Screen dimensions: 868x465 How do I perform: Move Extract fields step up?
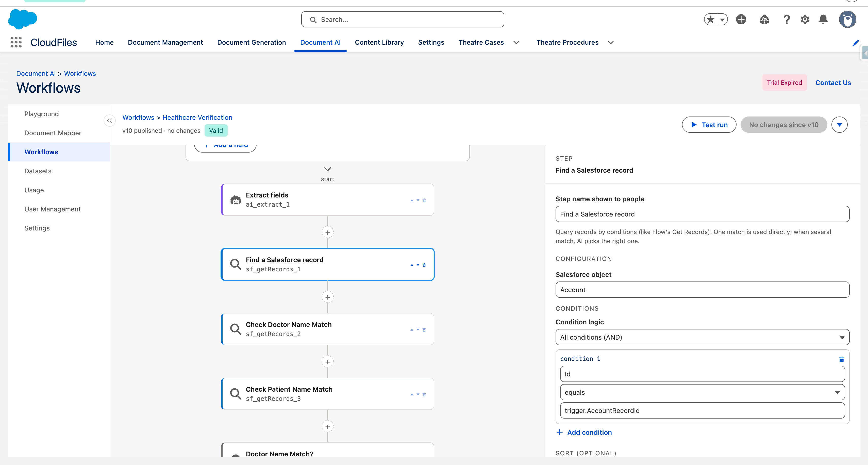pos(412,200)
